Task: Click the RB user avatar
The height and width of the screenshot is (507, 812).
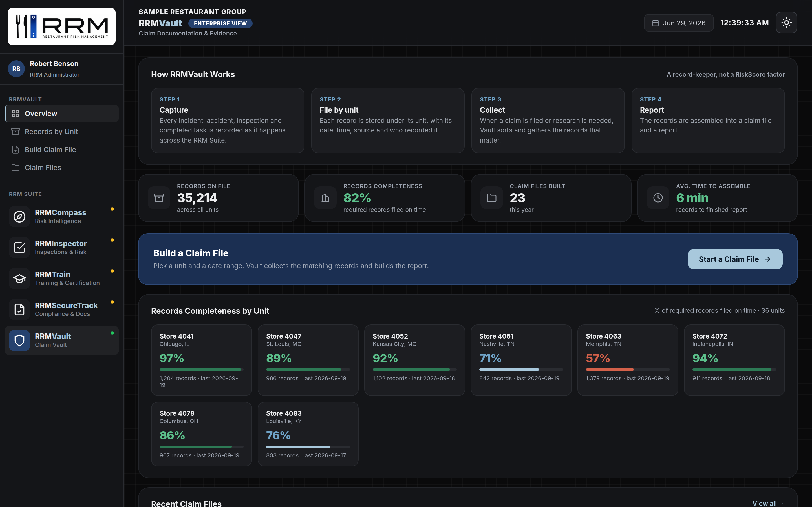Action: pyautogui.click(x=16, y=69)
